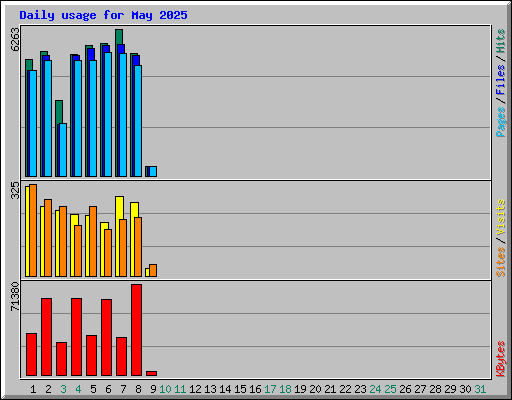Click day 2 on the x-axis

[x=48, y=389]
